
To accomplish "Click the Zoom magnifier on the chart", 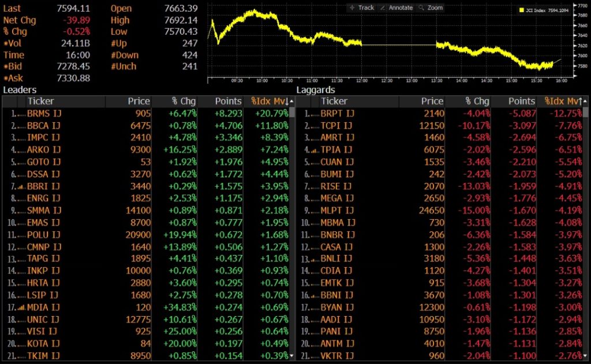I will 431,7.
